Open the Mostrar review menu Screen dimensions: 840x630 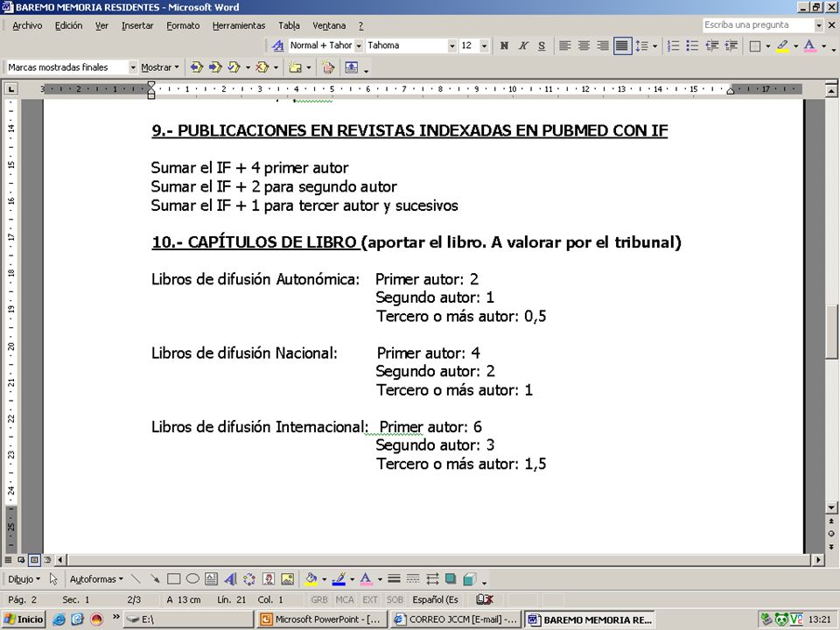159,67
